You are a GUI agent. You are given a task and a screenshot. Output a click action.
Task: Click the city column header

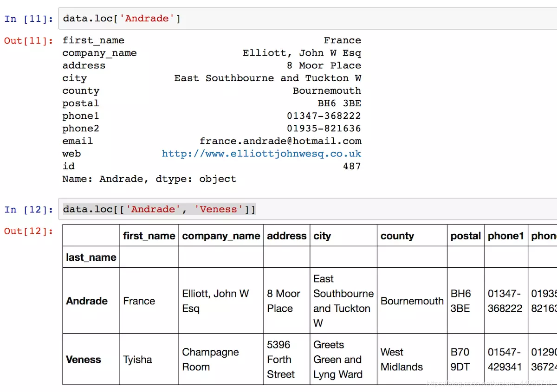click(x=343, y=236)
